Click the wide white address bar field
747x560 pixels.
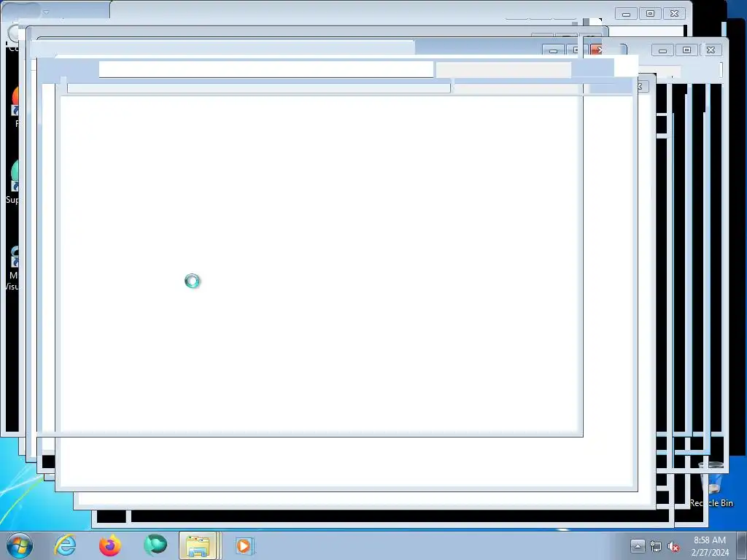(x=266, y=69)
